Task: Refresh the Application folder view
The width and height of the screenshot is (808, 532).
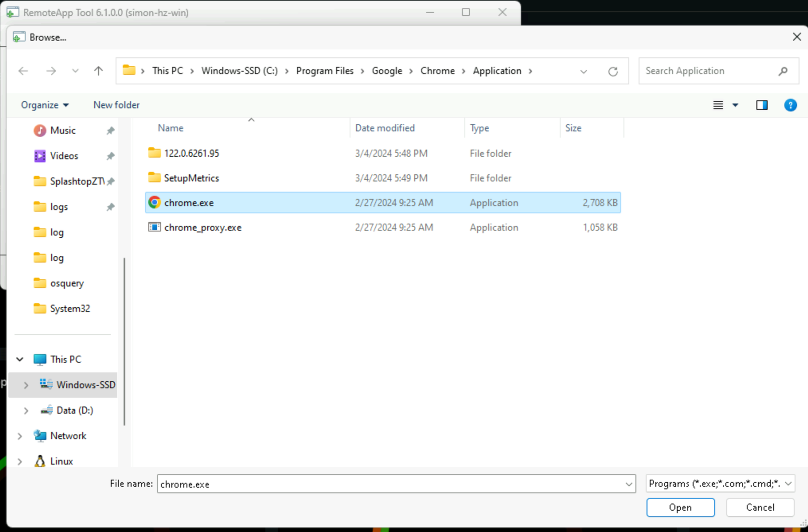Action: click(613, 71)
